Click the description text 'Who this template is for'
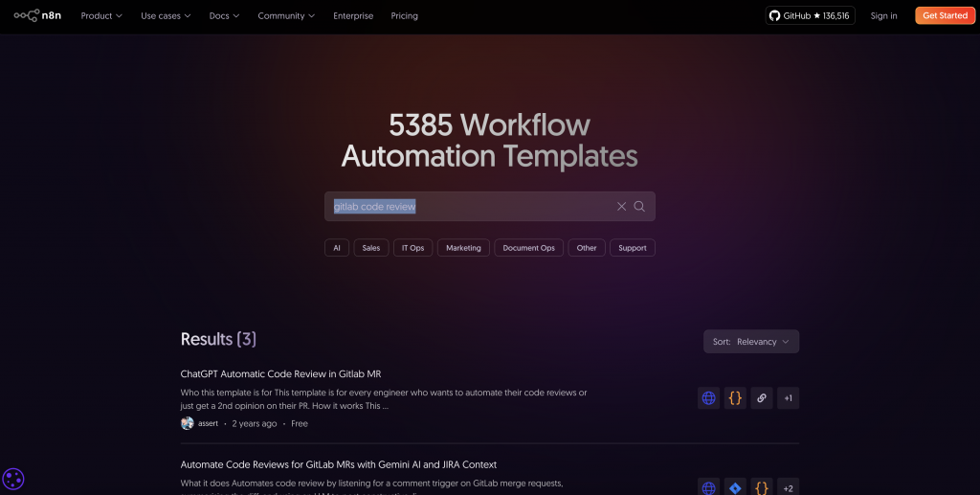The image size is (980, 495). coord(384,398)
